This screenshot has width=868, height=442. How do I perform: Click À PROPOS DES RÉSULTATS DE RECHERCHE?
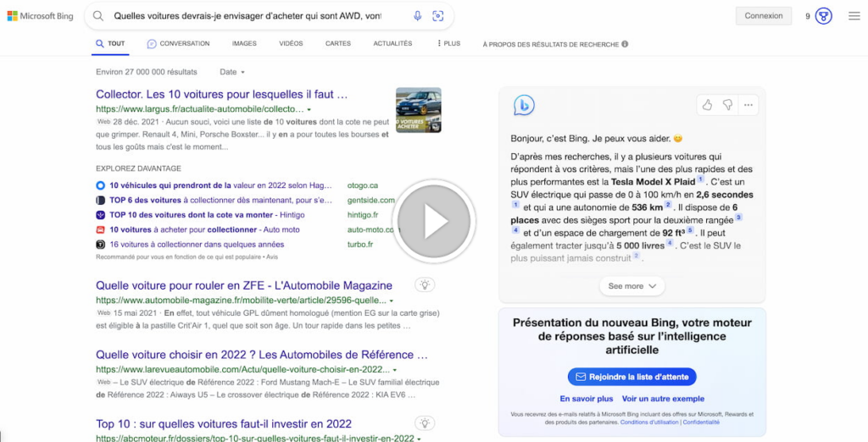click(x=550, y=44)
